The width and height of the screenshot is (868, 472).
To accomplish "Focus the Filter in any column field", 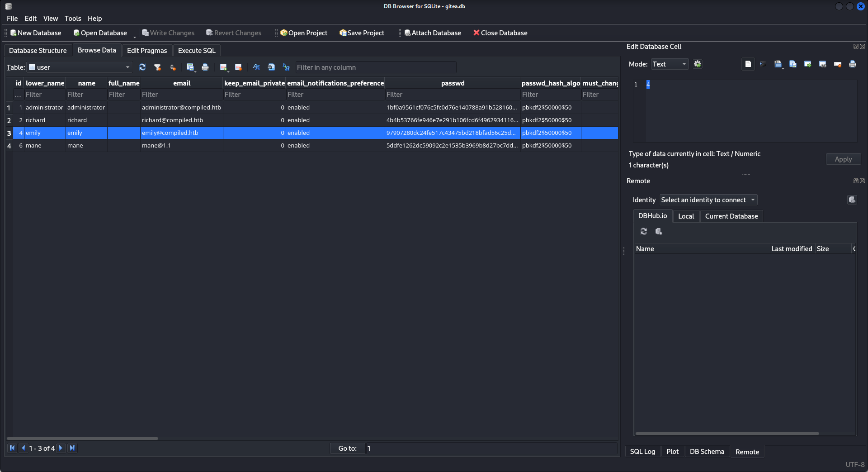I will [376, 67].
